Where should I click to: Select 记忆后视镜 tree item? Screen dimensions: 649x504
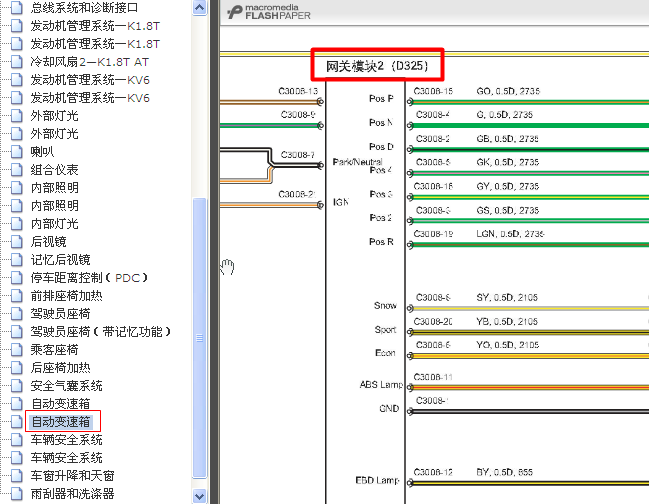point(60,260)
